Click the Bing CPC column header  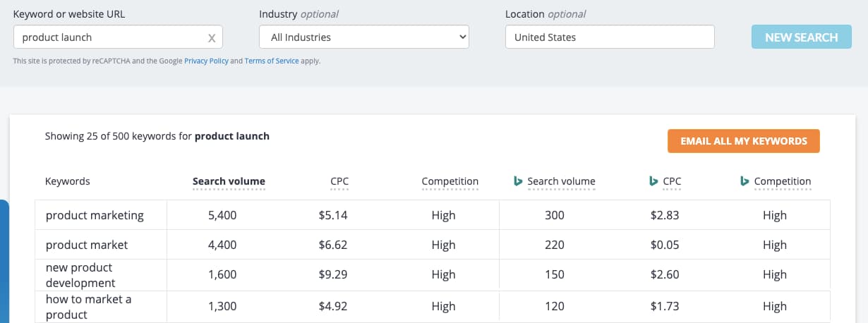673,181
